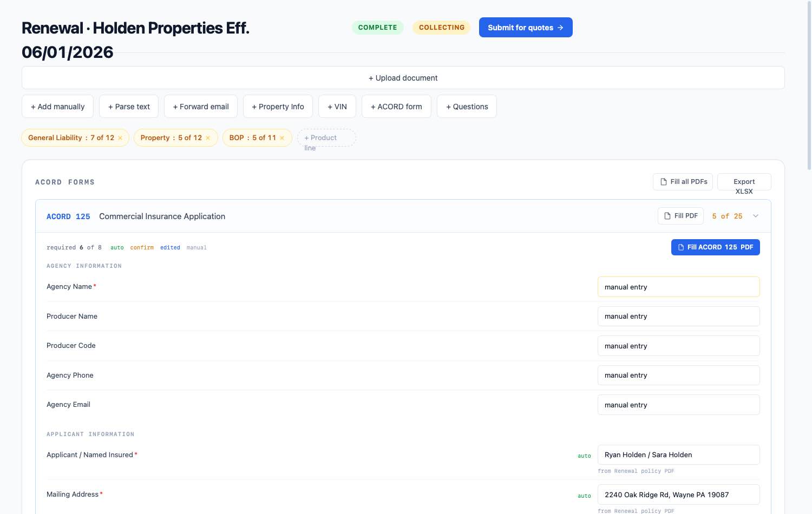Image resolution: width=812 pixels, height=514 pixels.
Task: Click Submit for quotes button
Action: point(526,28)
